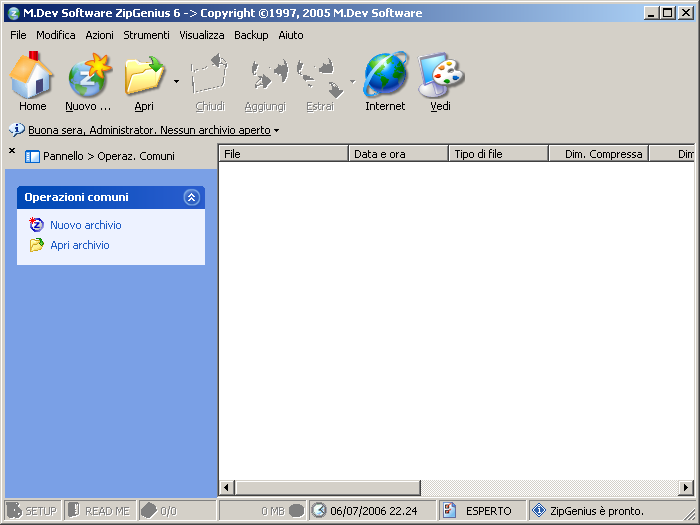Sort by the Tipo di file column header
Image resolution: width=700 pixels, height=525 pixels.
click(x=498, y=154)
